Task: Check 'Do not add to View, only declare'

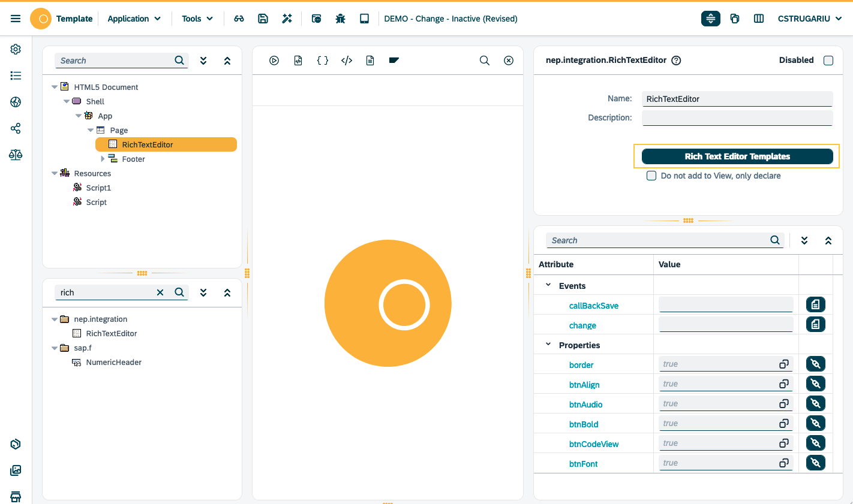Action: click(x=651, y=176)
